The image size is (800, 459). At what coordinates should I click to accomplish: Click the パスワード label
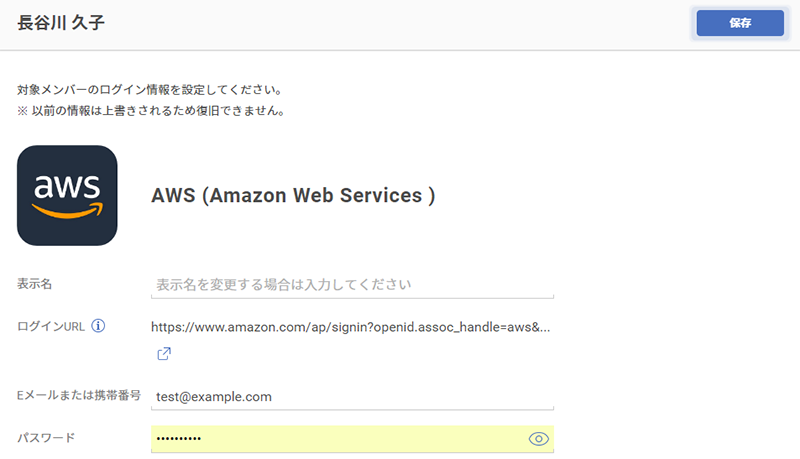(46, 438)
